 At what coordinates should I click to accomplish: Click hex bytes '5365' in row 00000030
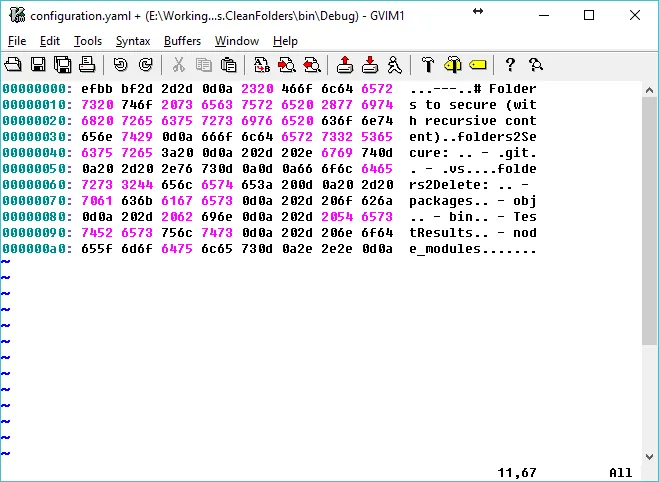[377, 137]
